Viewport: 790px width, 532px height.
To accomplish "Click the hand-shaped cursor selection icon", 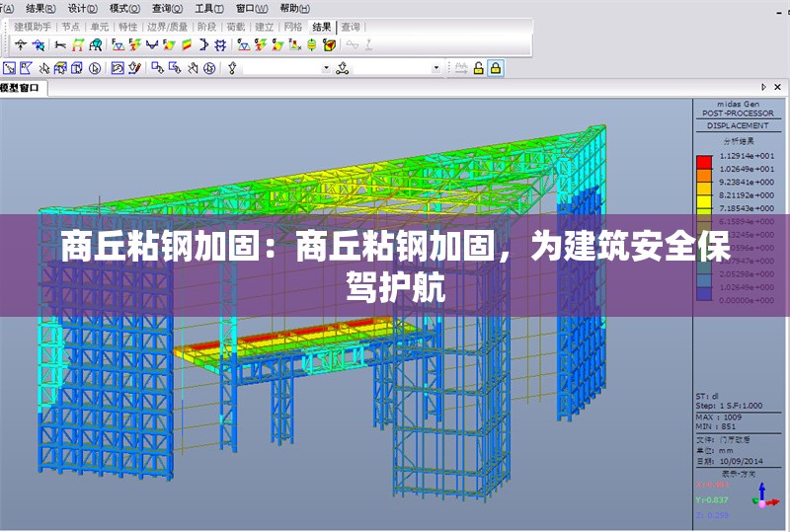I will (x=193, y=68).
